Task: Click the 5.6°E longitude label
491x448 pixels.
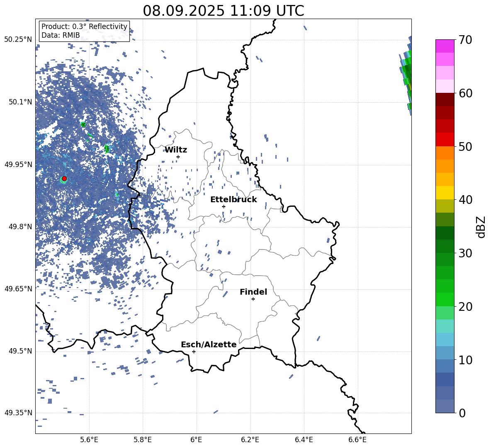Action: (89, 440)
